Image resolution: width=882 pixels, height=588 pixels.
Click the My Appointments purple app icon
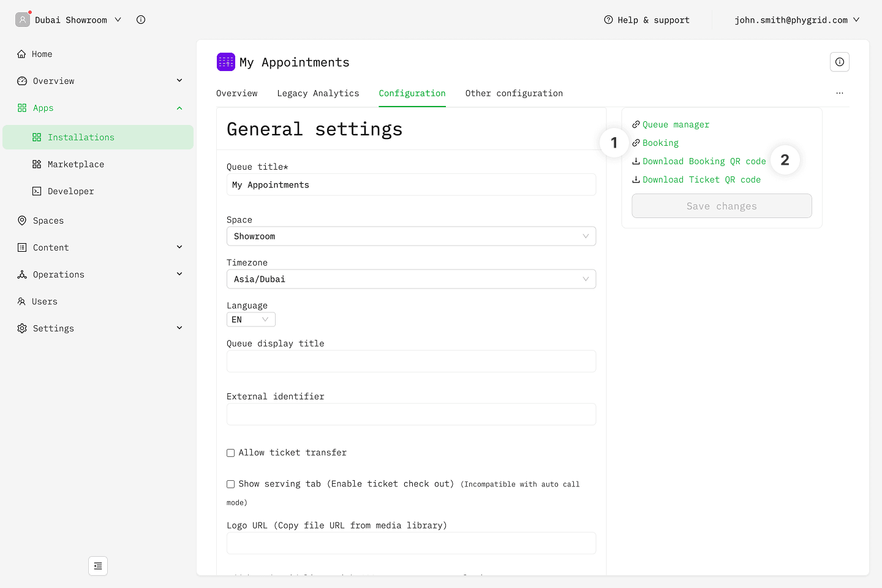coord(225,62)
